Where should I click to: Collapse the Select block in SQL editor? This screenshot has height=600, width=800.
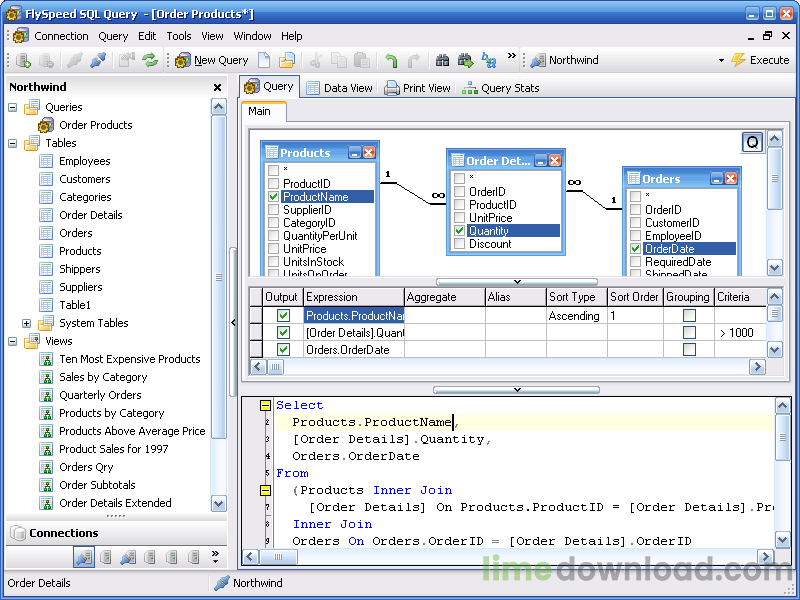point(265,406)
